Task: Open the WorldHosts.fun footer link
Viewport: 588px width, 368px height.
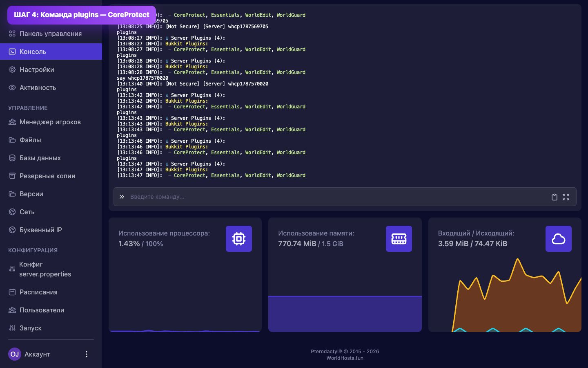Action: pyautogui.click(x=345, y=358)
